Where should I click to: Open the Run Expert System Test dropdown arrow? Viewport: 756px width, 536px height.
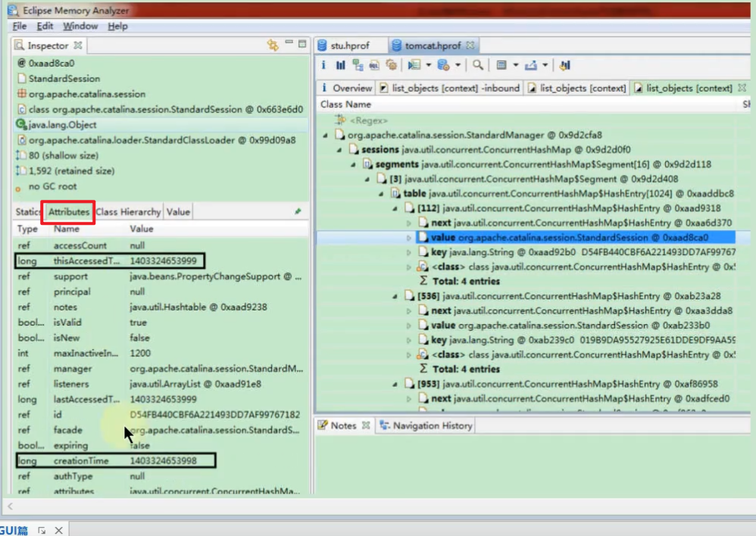[x=428, y=65]
